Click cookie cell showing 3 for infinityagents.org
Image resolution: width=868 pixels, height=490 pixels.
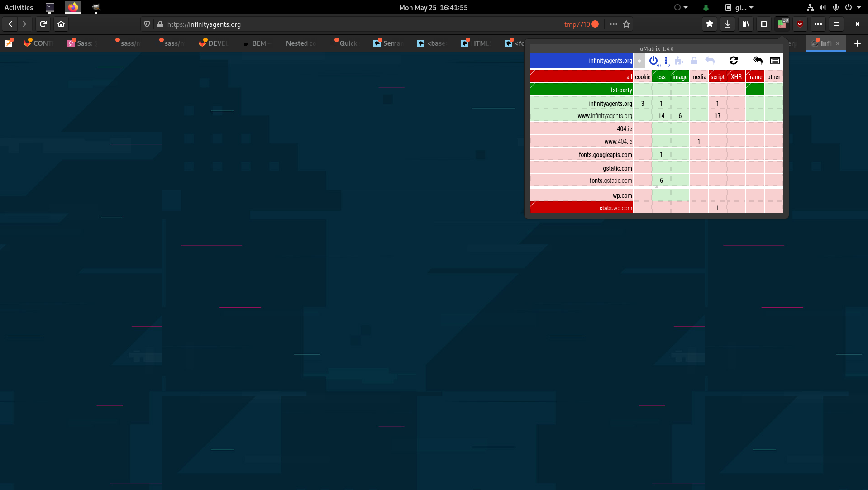(643, 104)
